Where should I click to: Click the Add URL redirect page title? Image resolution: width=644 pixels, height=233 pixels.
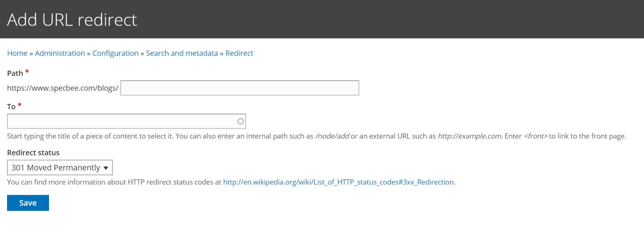pos(72,20)
